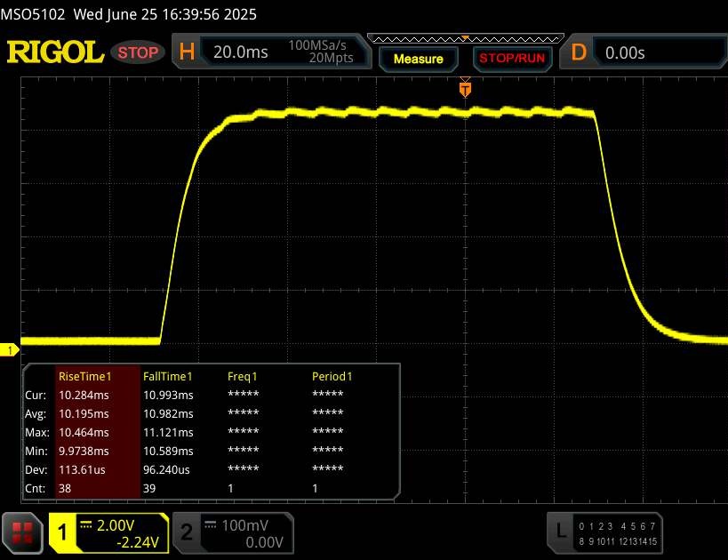
Task: Click the RiseTime1 min value 9.9738ms
Action: tap(84, 451)
